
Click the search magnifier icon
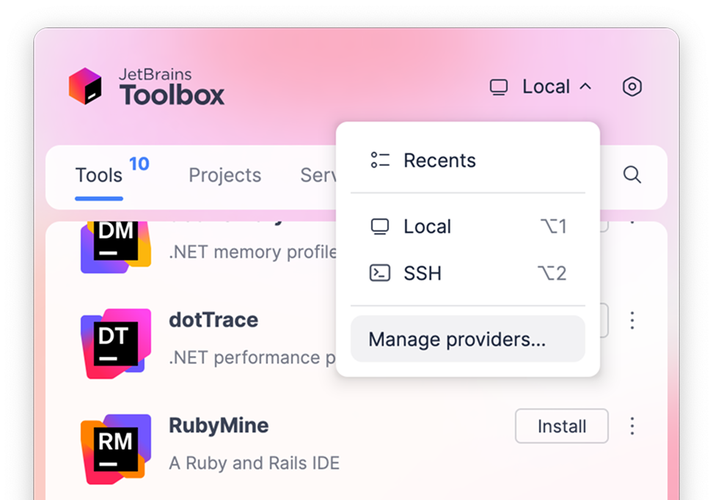click(x=632, y=175)
